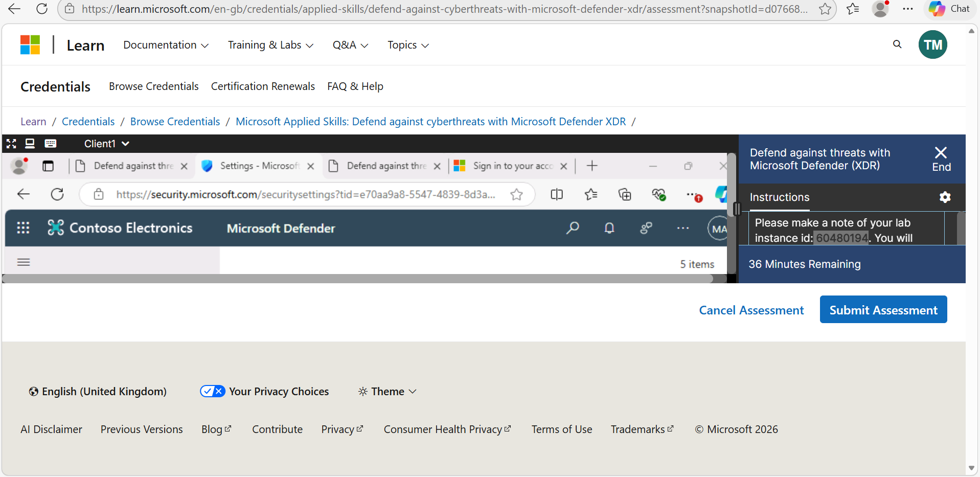The height and width of the screenshot is (477, 980).
Task: Open split screen in lab browser
Action: tap(557, 194)
